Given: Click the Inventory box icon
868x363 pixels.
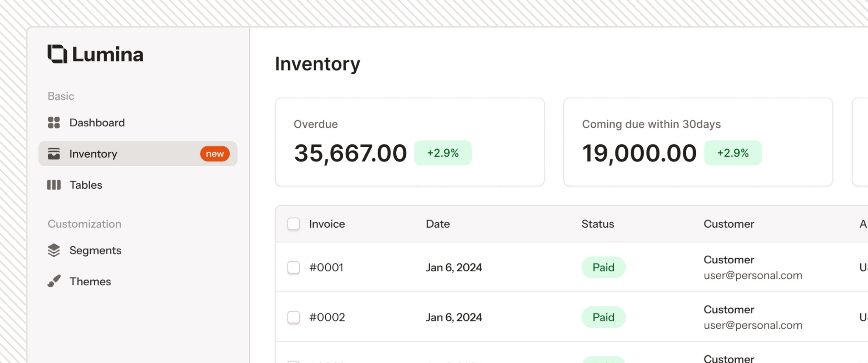Looking at the screenshot, I should tap(54, 154).
